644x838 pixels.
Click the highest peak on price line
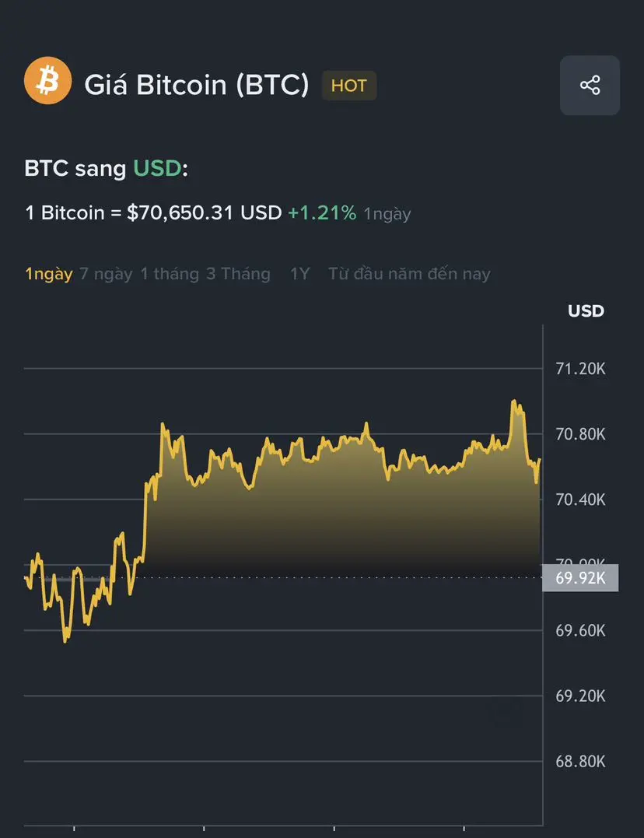pos(514,401)
